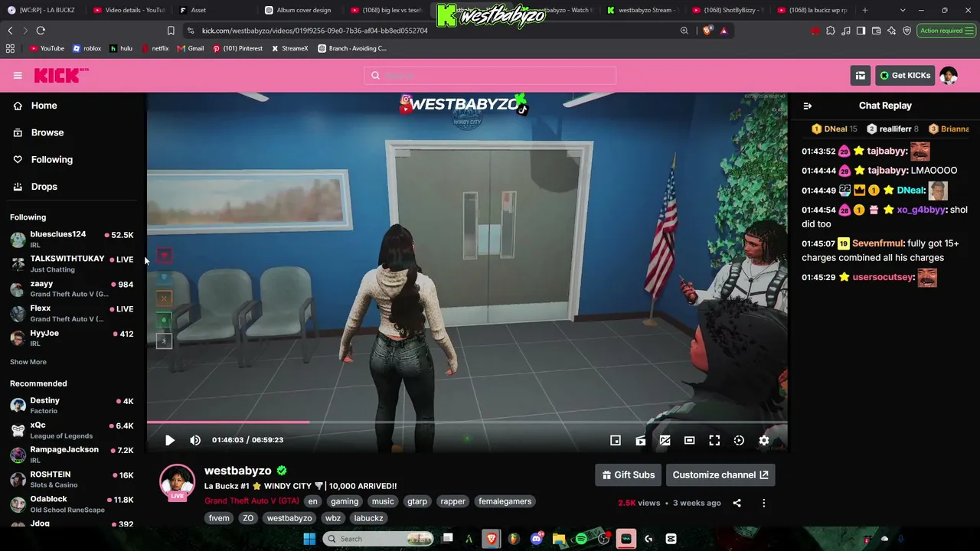Open Destiny recommended channel
980x551 pixels.
72,406
